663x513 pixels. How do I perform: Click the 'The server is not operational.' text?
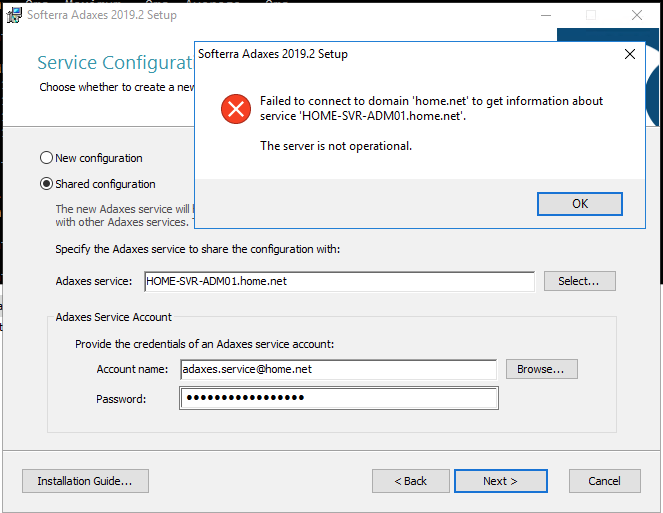click(336, 146)
